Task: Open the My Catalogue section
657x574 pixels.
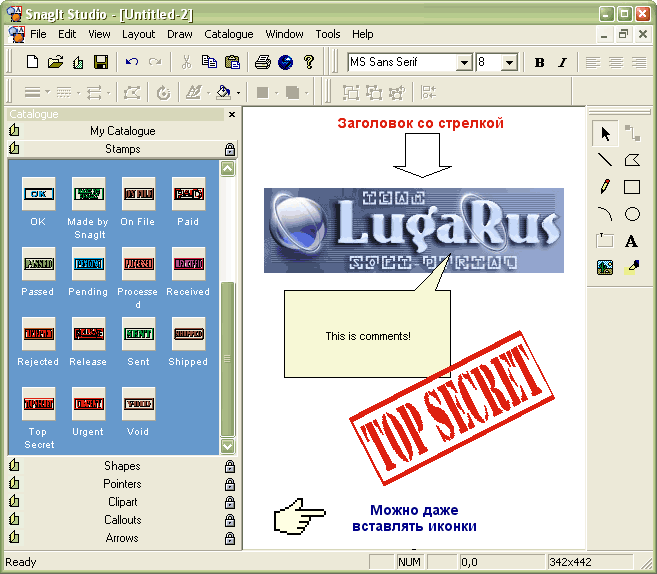Action: (122, 131)
